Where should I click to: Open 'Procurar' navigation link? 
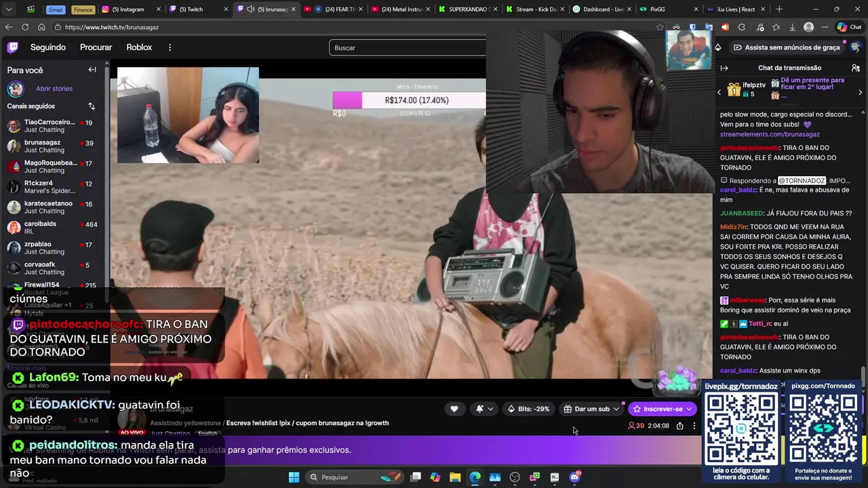96,47
